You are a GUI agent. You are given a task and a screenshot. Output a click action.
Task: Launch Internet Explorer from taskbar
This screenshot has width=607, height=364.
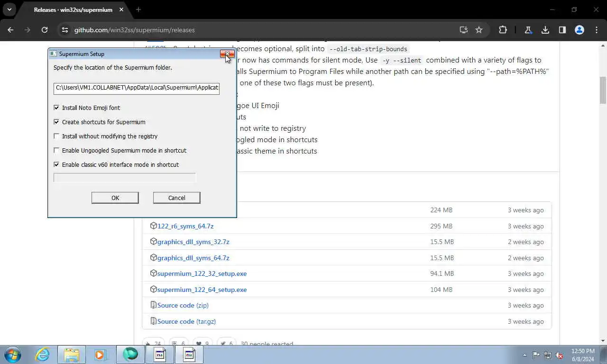point(42,355)
